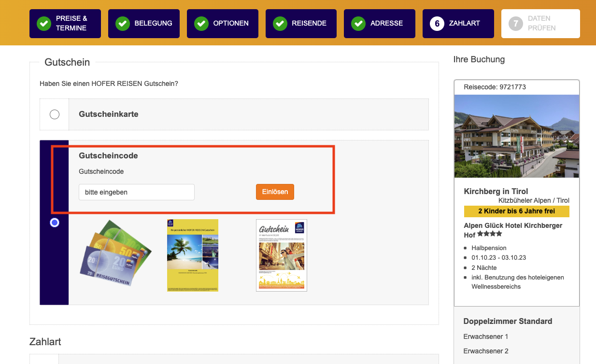Image resolution: width=596 pixels, height=364 pixels.
Task: Click the Reisecode: 9721773 text
Action: [x=495, y=87]
